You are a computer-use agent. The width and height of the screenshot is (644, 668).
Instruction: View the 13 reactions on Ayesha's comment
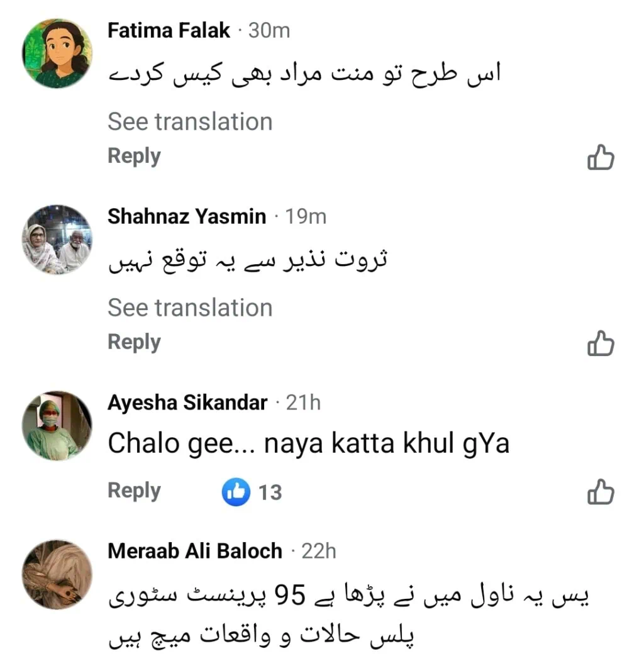tap(252, 492)
